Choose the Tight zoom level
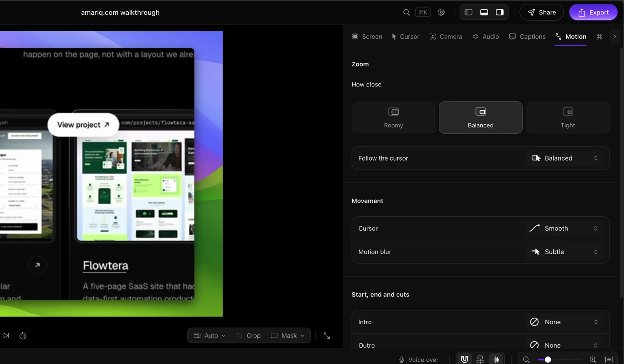 568,118
